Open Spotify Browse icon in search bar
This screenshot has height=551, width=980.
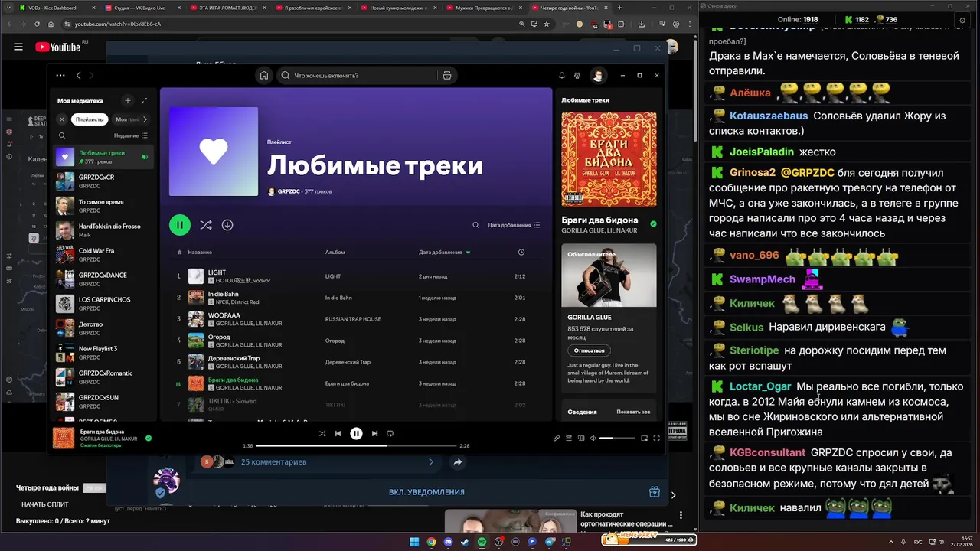[x=447, y=76]
